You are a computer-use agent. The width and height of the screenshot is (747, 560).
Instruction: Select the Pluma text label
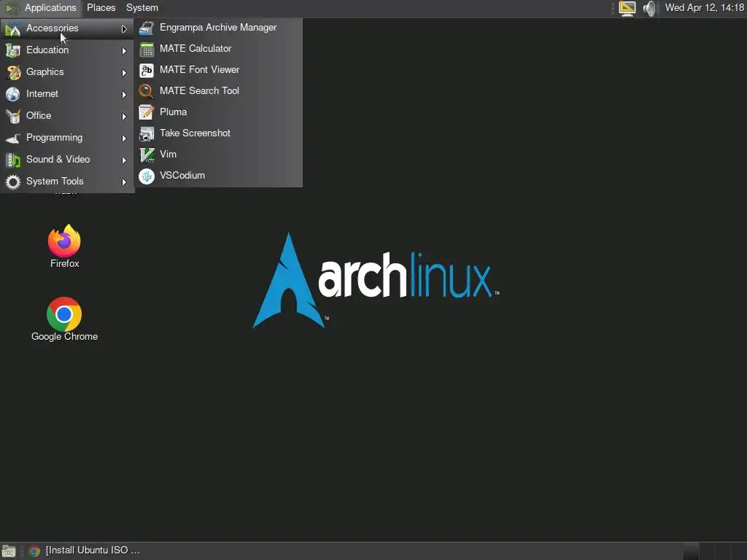(x=174, y=112)
